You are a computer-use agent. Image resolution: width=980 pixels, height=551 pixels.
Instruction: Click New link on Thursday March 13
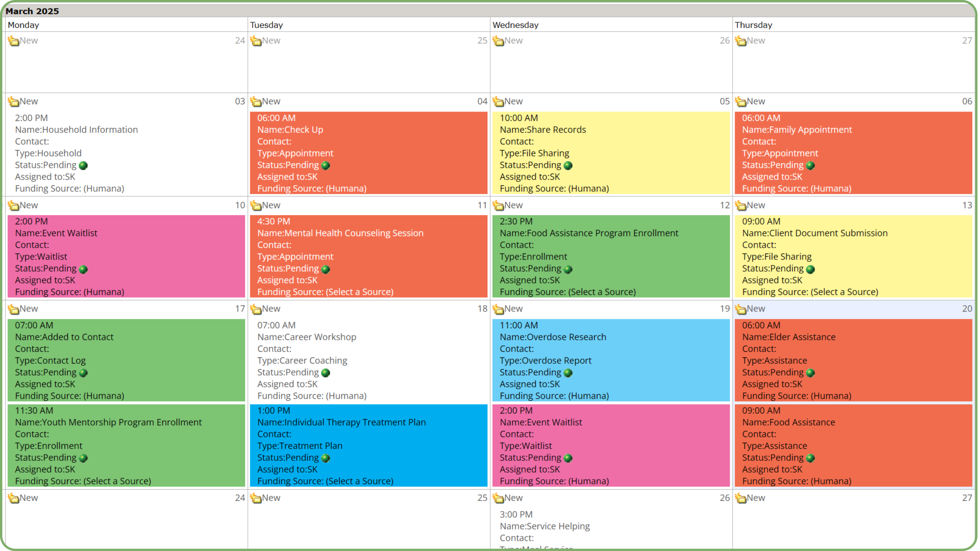coord(755,205)
